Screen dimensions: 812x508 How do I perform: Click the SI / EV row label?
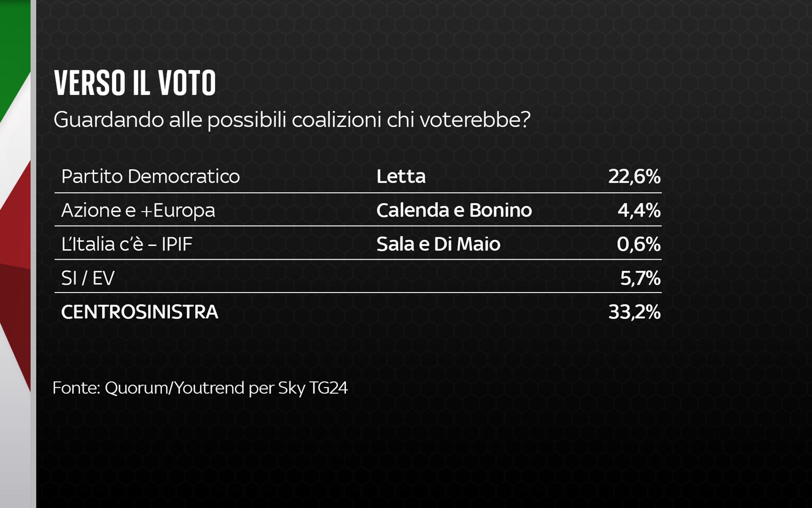coord(88,278)
